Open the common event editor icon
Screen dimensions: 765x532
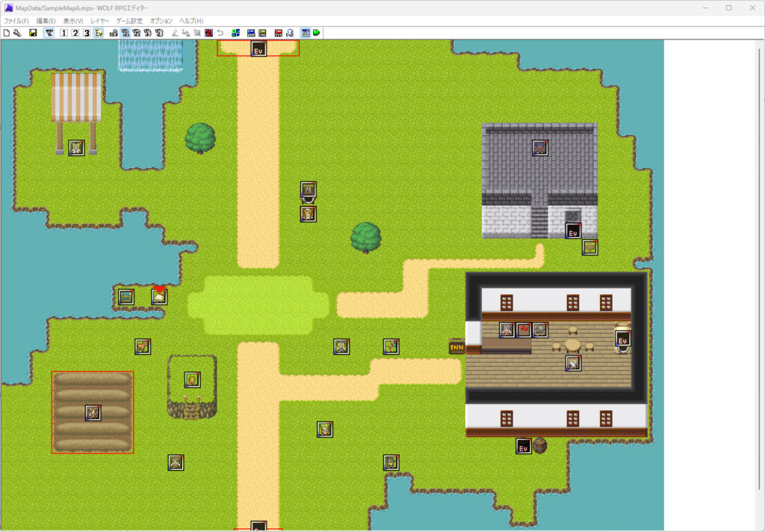(x=290, y=33)
